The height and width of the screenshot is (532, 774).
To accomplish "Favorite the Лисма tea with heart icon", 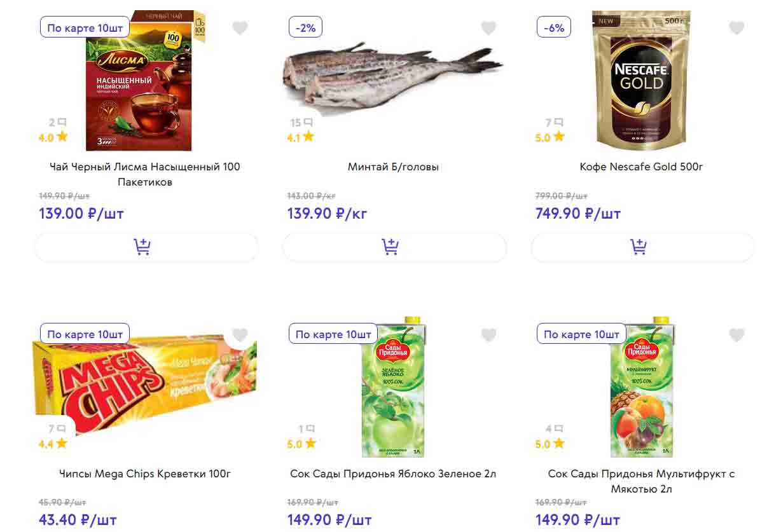I will (240, 28).
